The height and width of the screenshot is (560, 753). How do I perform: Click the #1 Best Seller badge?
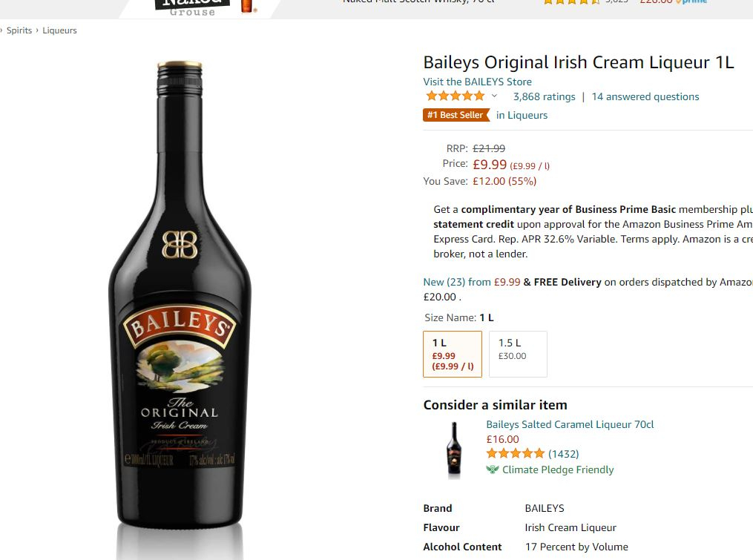[x=456, y=115]
